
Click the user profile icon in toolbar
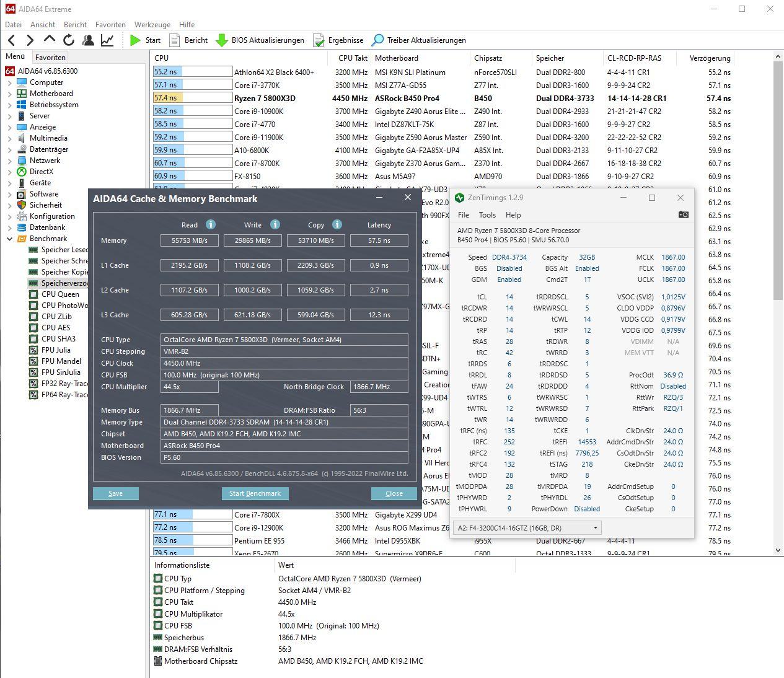pyautogui.click(x=88, y=40)
